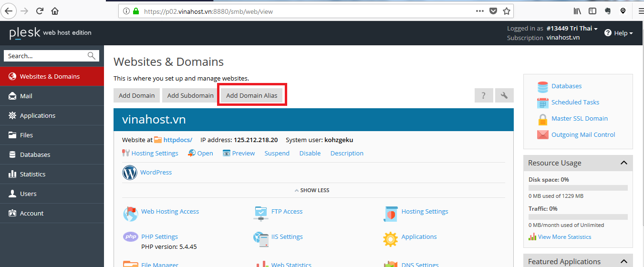This screenshot has height=267, width=644.
Task: Click View More Statistics link
Action: pos(564,237)
